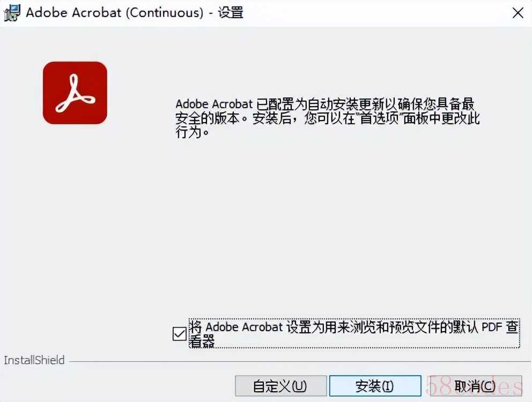The height and width of the screenshot is (402, 532).
Task: Click the white curved Acrobat symbol in the logo
Action: [75, 94]
